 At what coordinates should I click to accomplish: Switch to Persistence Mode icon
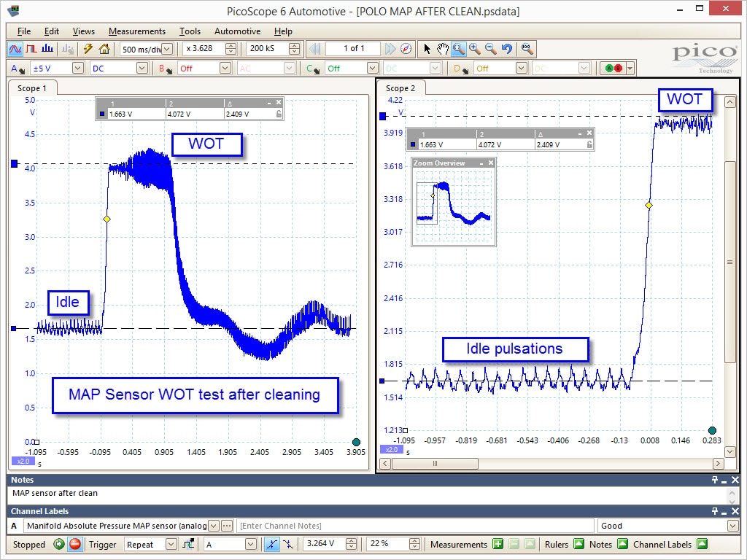coord(31,49)
